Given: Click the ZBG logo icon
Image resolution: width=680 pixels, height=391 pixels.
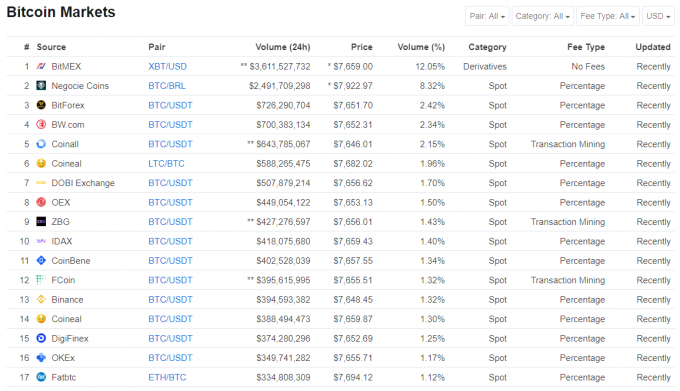Looking at the screenshot, I should point(41,222).
